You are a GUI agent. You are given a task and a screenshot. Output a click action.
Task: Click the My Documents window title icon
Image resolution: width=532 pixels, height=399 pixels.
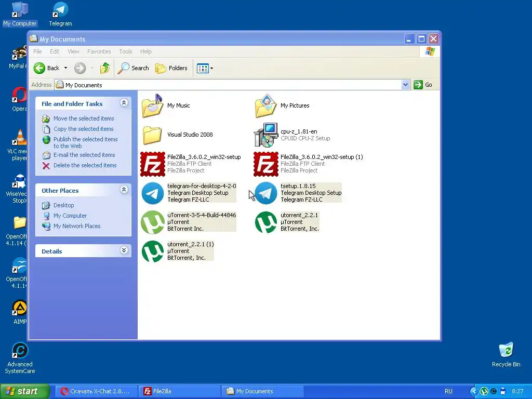pos(34,38)
